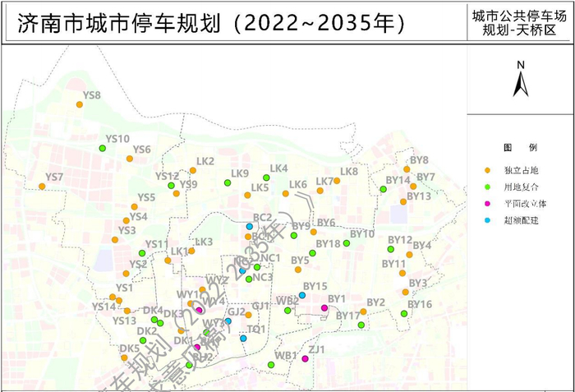This screenshot has height=392, width=575.
Task: Click the green DK2 marker dot
Action: pos(143,340)
